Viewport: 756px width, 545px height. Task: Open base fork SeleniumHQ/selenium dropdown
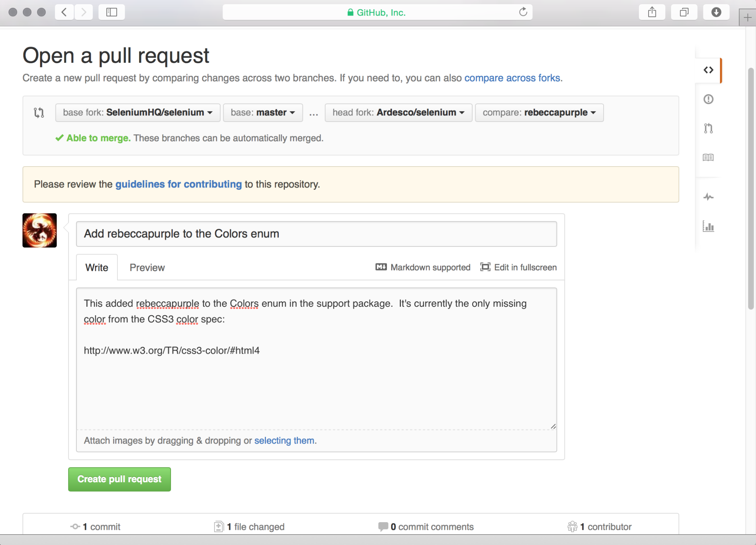point(138,113)
